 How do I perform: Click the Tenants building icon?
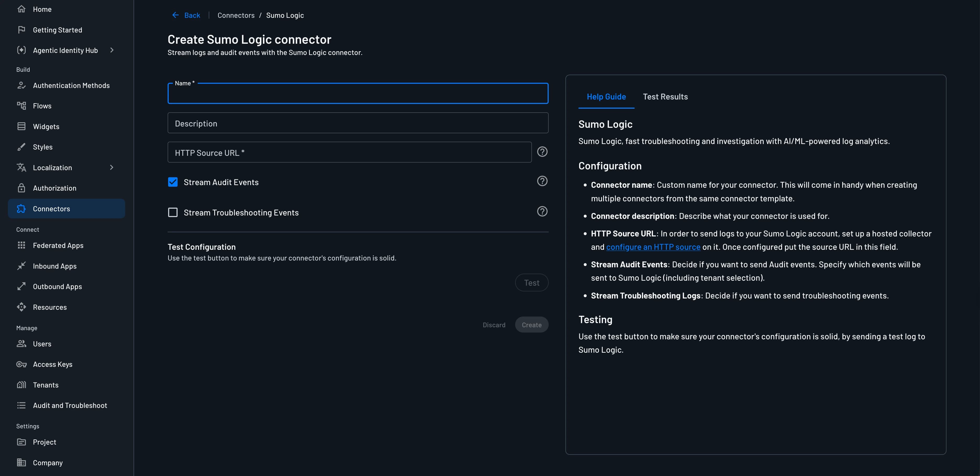pos(21,385)
